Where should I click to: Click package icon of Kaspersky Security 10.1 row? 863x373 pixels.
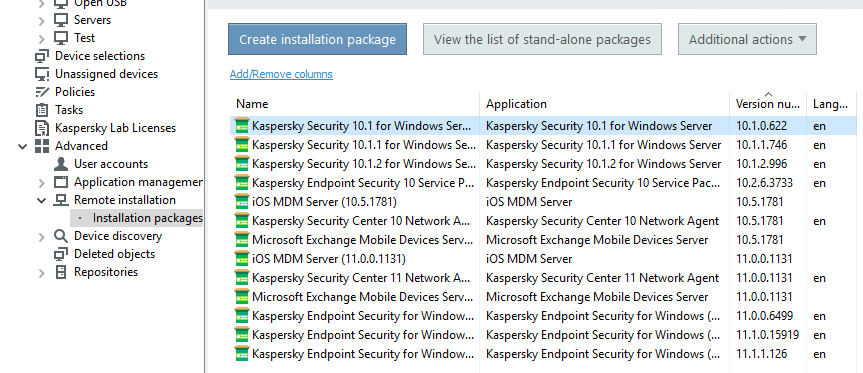tap(242, 126)
